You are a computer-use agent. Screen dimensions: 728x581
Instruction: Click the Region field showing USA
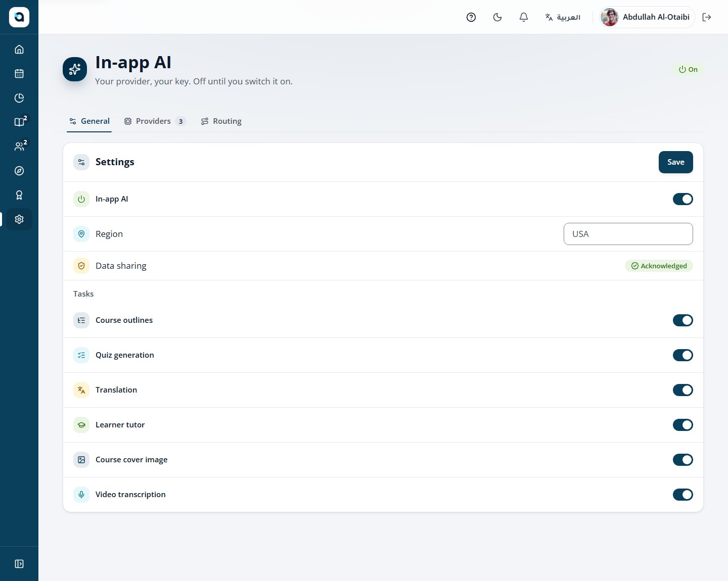tap(628, 234)
